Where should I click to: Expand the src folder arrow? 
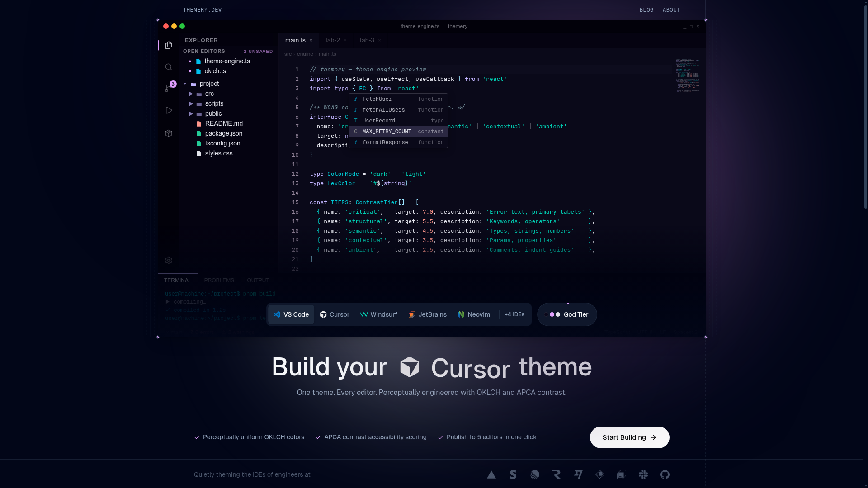click(x=191, y=94)
